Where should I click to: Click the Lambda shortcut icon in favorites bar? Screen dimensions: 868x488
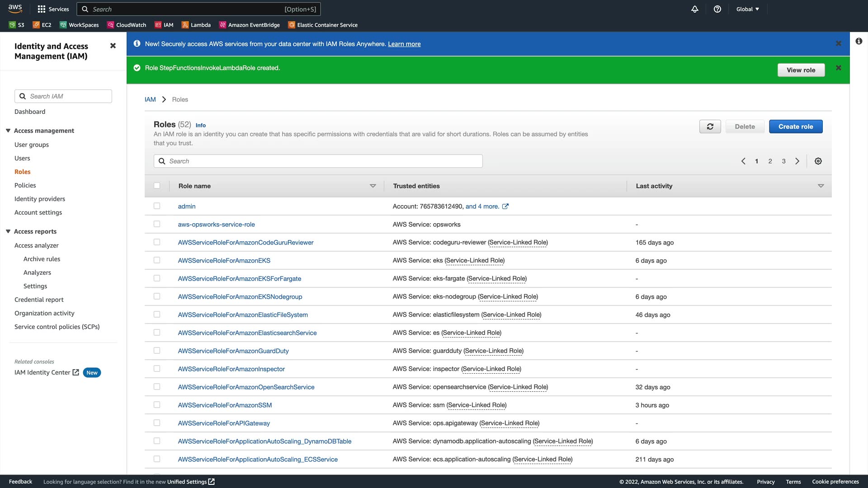pos(185,25)
